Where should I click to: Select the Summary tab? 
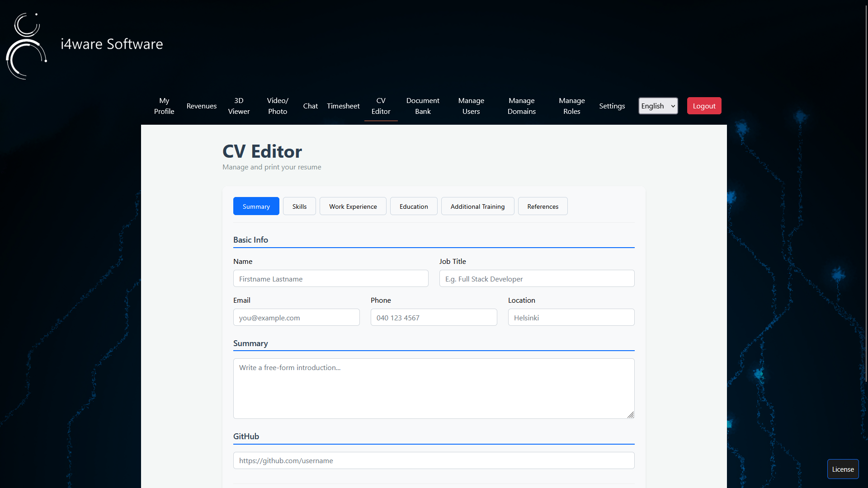click(x=256, y=206)
